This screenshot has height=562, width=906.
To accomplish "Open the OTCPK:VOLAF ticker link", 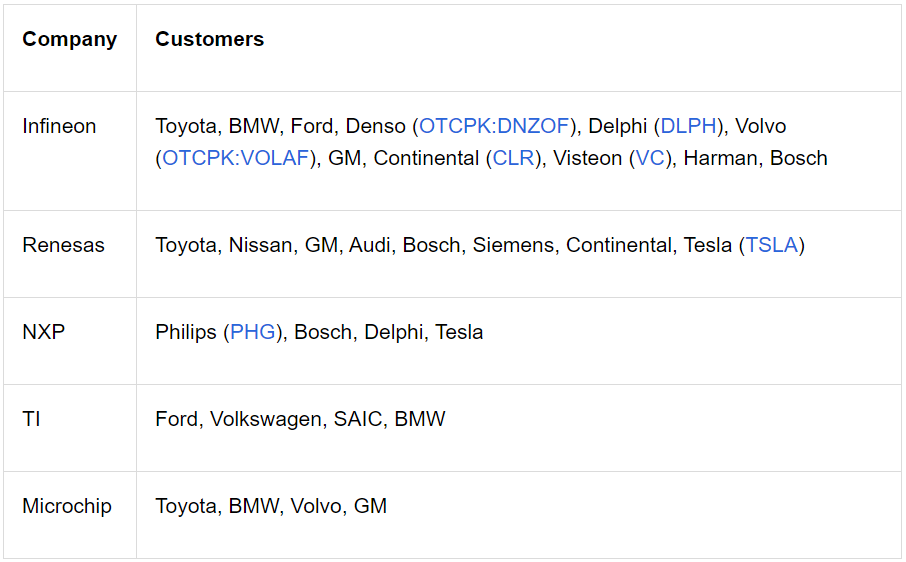I will [x=236, y=158].
